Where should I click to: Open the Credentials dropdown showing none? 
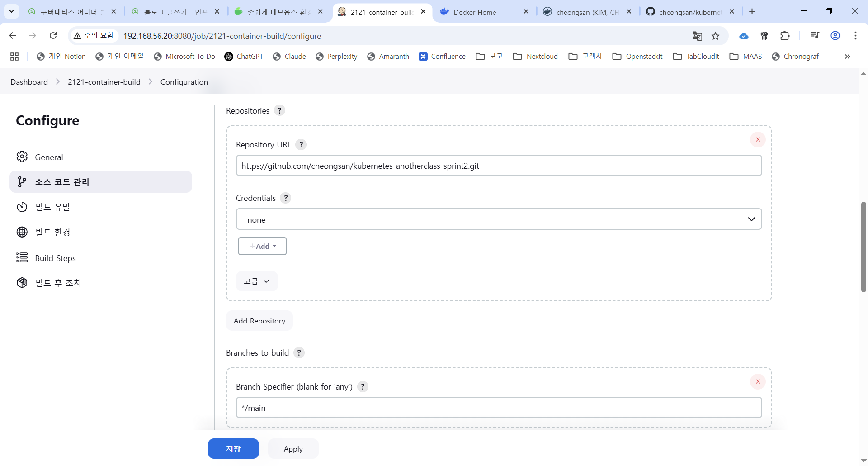pyautogui.click(x=499, y=219)
